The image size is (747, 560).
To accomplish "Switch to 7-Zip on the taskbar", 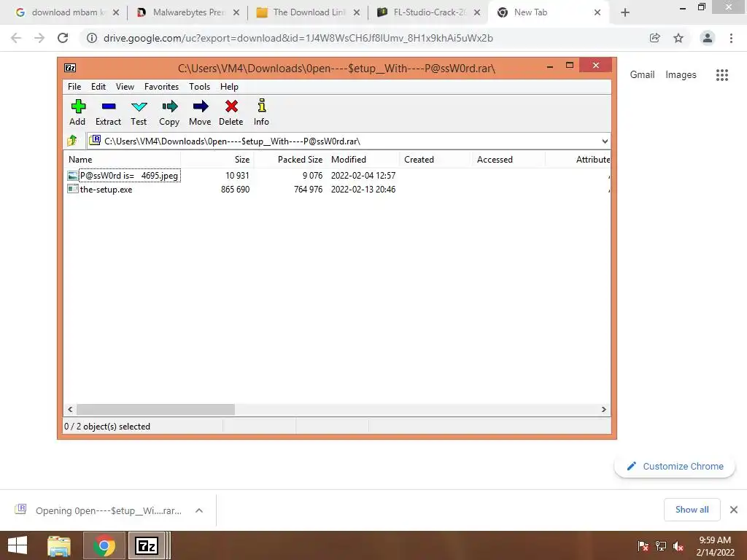I will tap(146, 545).
